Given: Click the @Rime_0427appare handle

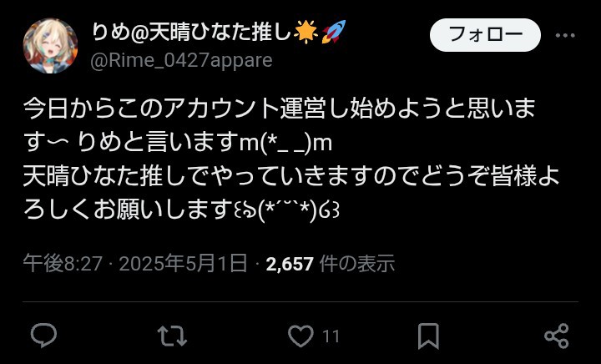Looking at the screenshot, I should click(x=181, y=61).
